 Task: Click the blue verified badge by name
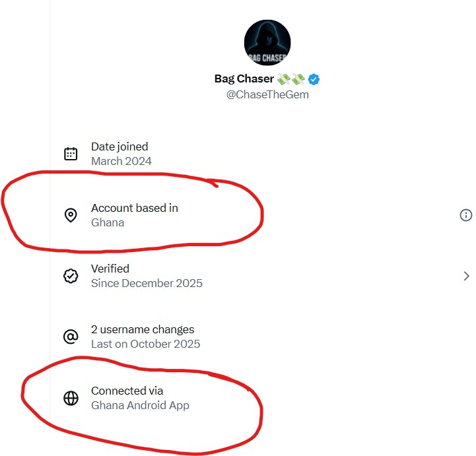click(314, 79)
